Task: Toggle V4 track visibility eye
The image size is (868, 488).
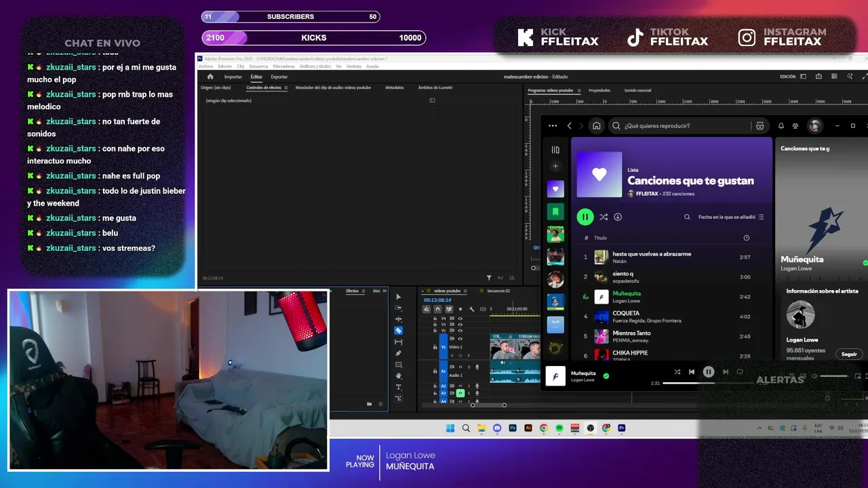Action: click(x=460, y=319)
